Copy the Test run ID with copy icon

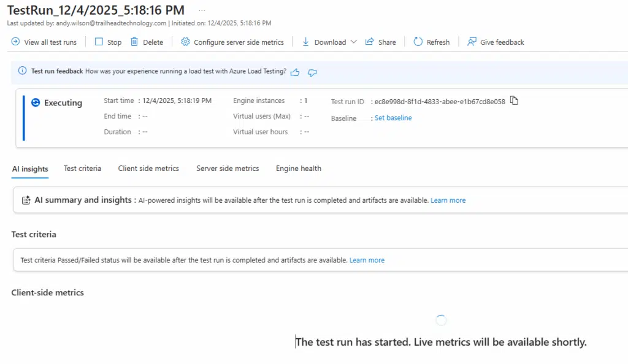click(515, 101)
